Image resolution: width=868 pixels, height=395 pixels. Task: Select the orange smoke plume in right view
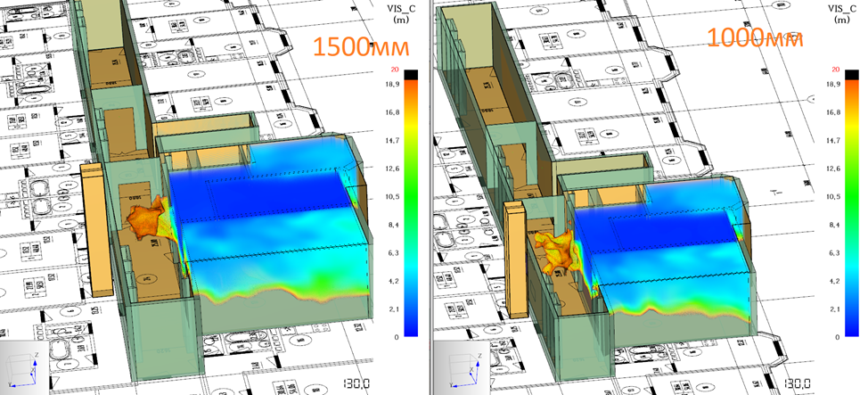coord(559,251)
